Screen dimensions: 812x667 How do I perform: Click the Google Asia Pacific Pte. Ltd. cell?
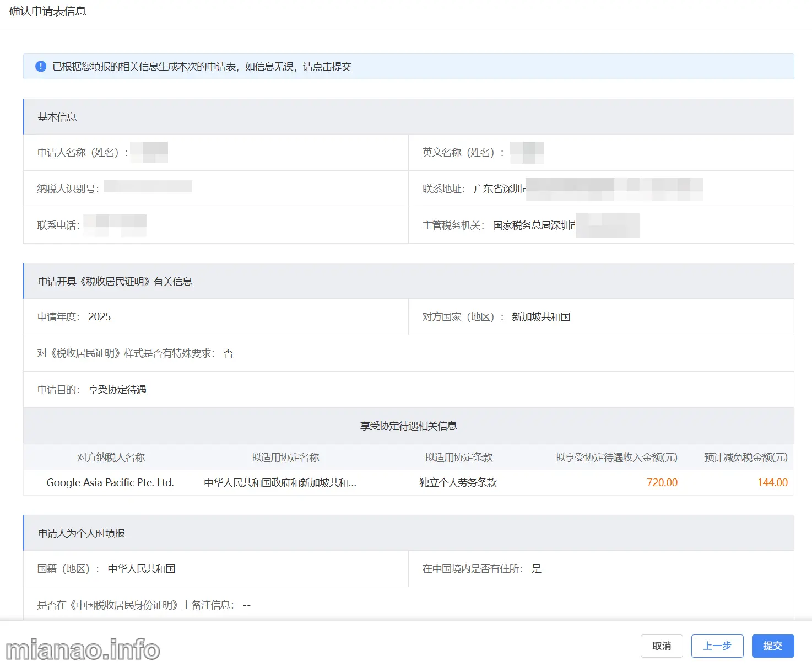[110, 483]
